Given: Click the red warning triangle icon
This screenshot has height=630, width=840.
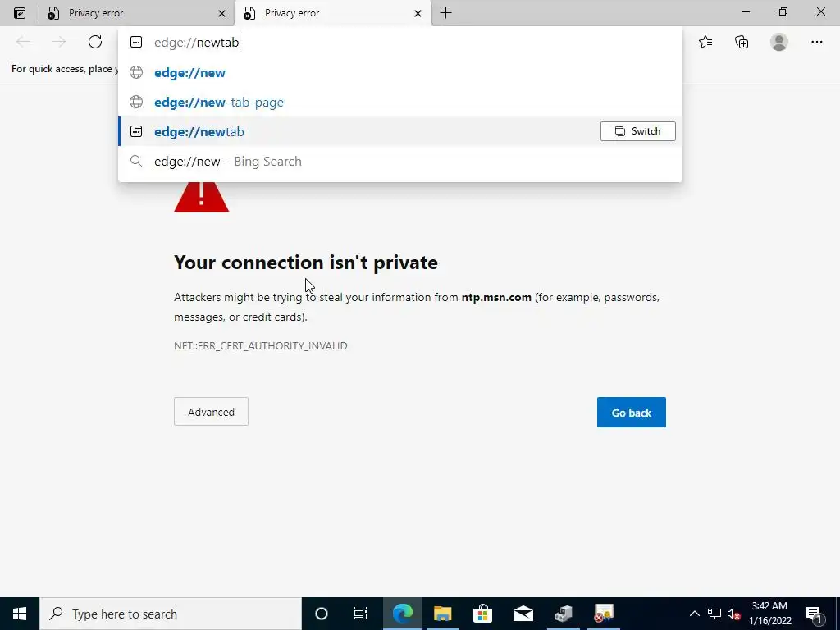Looking at the screenshot, I should 202,197.
